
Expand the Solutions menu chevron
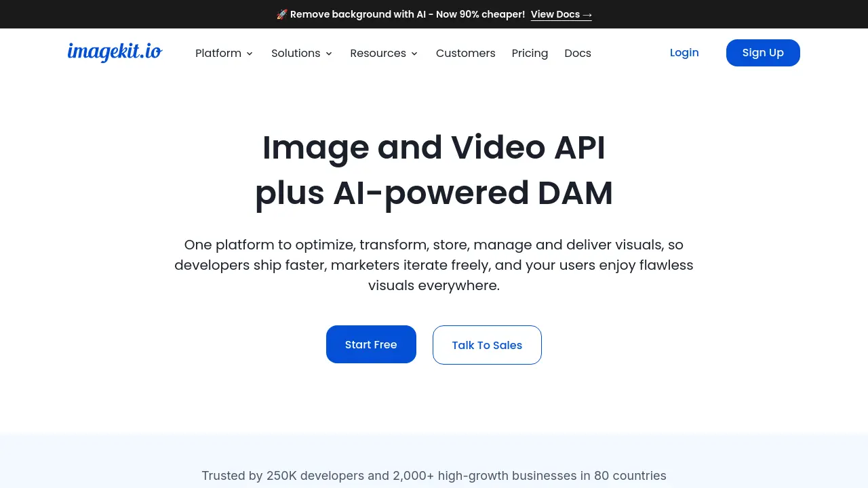pos(329,54)
